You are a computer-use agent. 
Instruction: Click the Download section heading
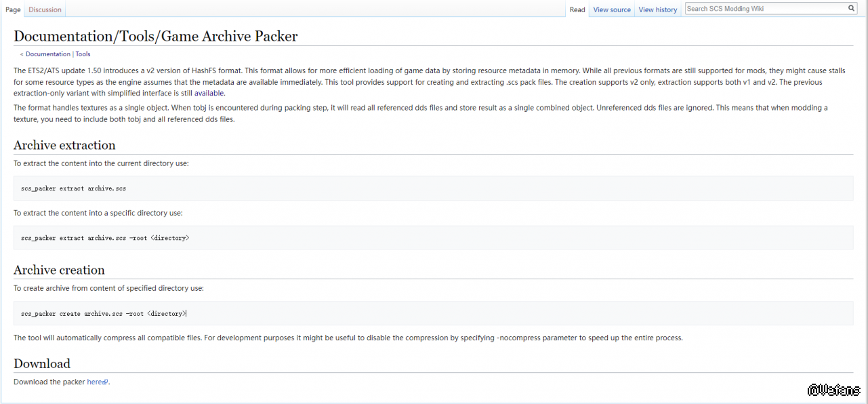[42, 363]
